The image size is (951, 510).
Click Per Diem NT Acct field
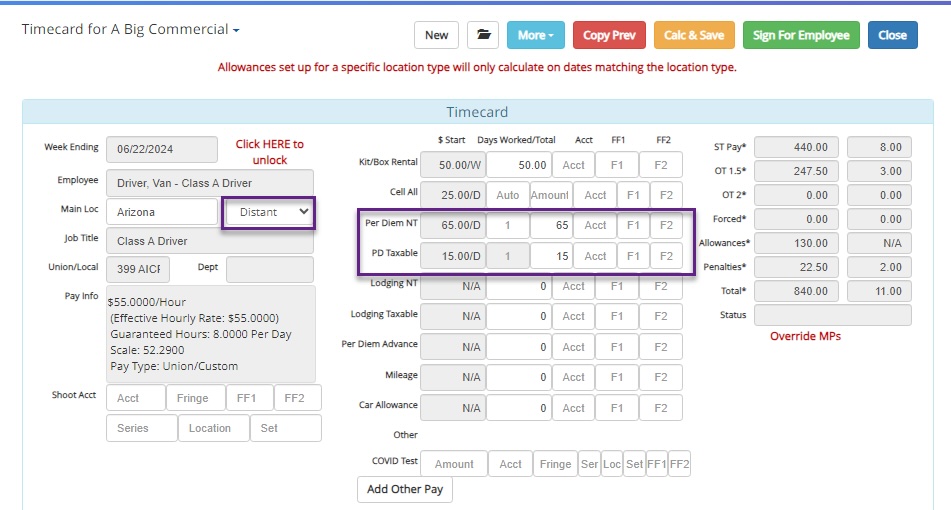pos(595,226)
